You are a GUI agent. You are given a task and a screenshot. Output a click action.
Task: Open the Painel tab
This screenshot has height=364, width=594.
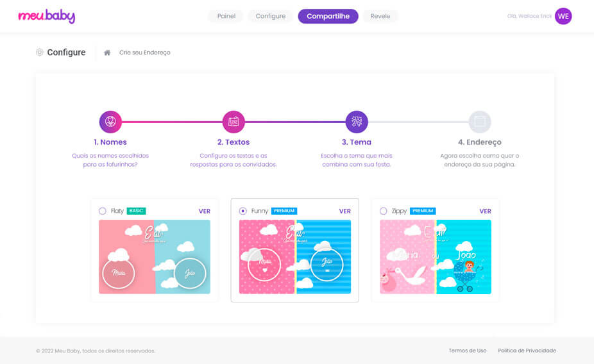[x=226, y=17]
